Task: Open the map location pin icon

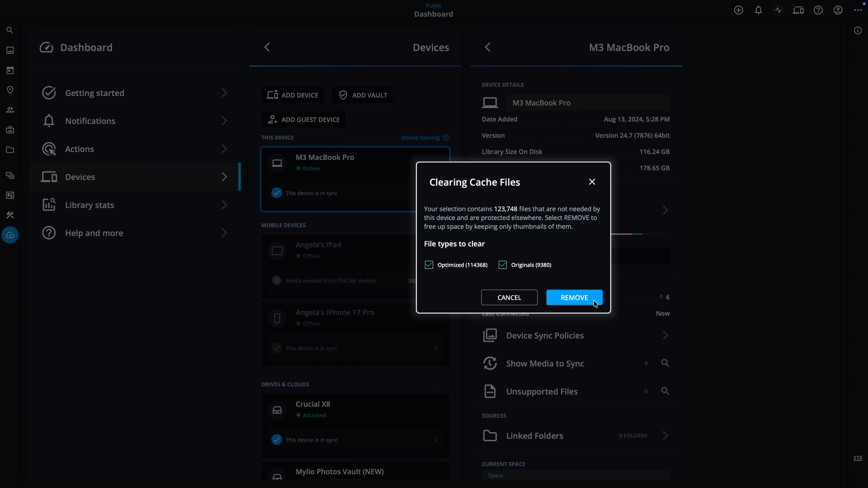Action: click(x=10, y=90)
